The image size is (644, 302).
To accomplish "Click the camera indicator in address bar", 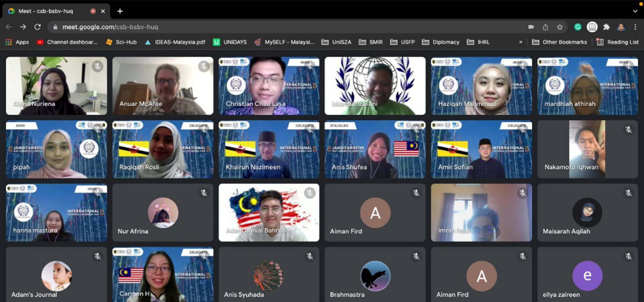I will pos(531,27).
